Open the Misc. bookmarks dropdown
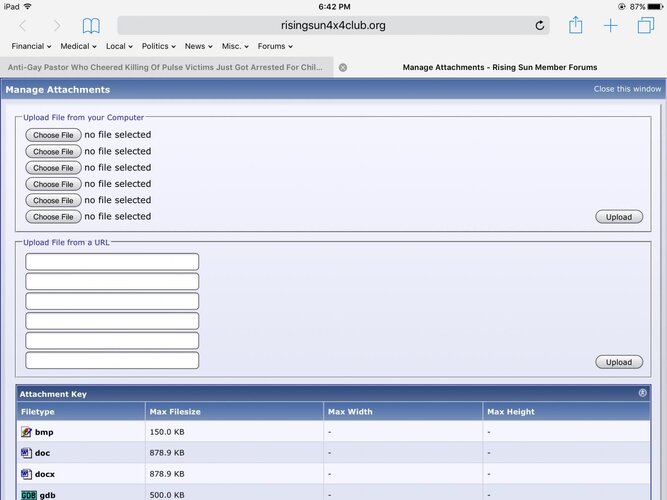This screenshot has height=500, width=667. click(235, 46)
